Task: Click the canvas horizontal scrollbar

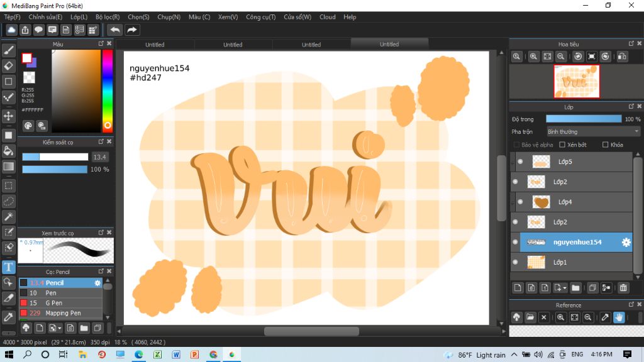Action: pyautogui.click(x=311, y=331)
